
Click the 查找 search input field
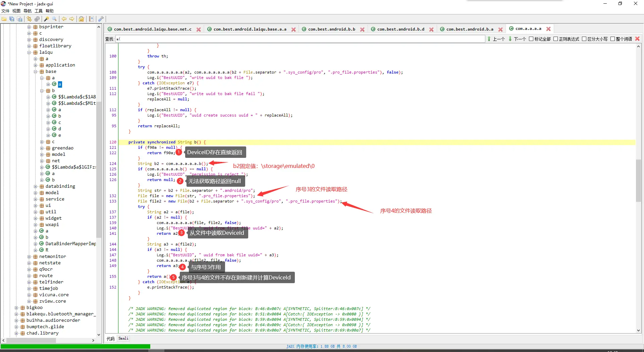(x=300, y=39)
